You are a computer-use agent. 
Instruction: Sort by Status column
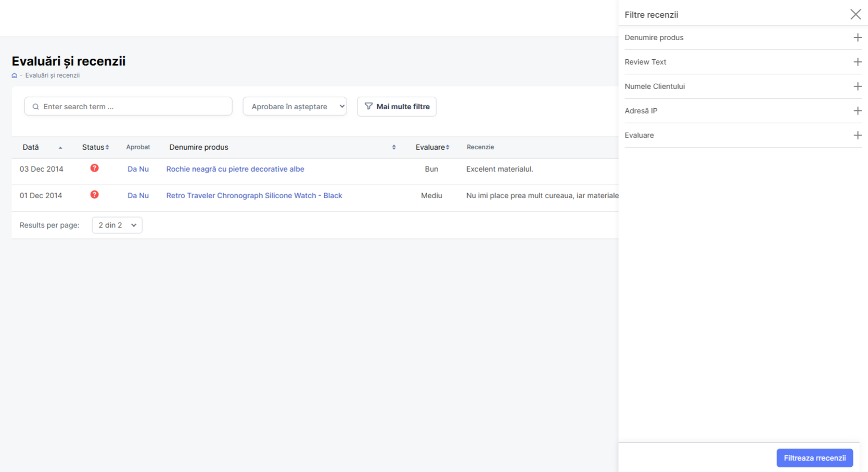click(x=95, y=147)
